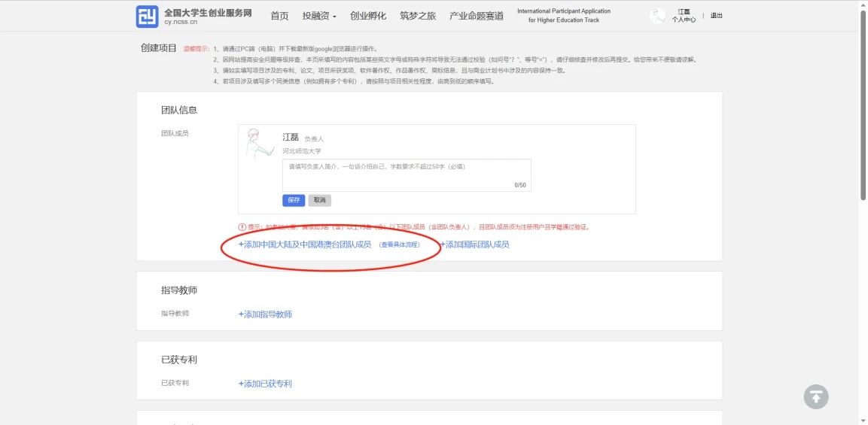Open International Participant Application link

[x=564, y=16]
